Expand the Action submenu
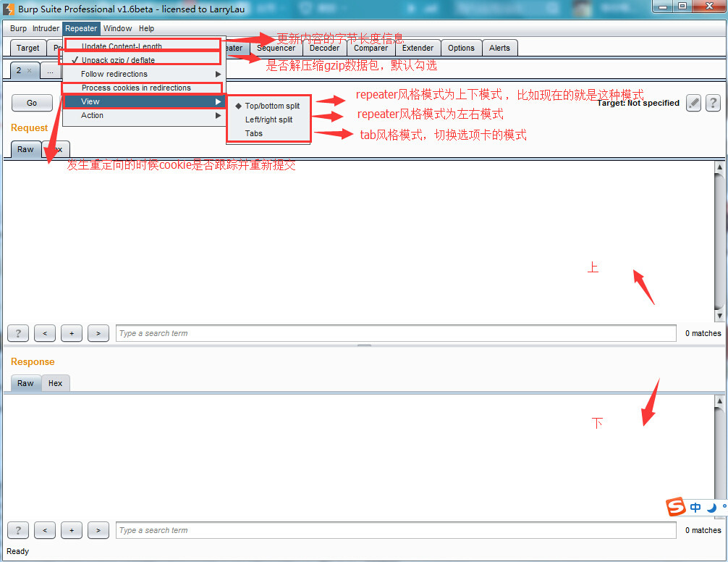728x562 pixels. click(144, 115)
